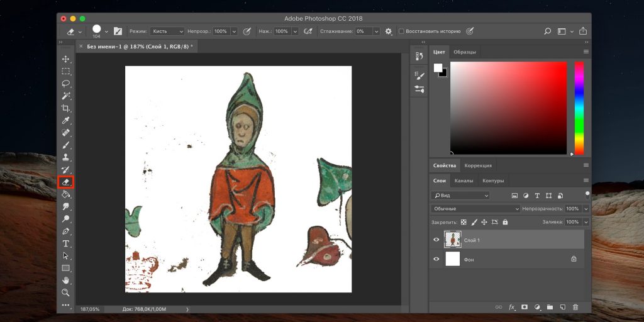
Task: Hide the Слой 1 layer with eye icon
Action: (436, 240)
